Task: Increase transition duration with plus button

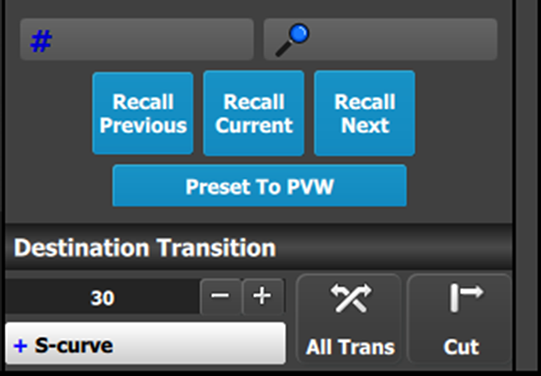Action: click(x=263, y=297)
